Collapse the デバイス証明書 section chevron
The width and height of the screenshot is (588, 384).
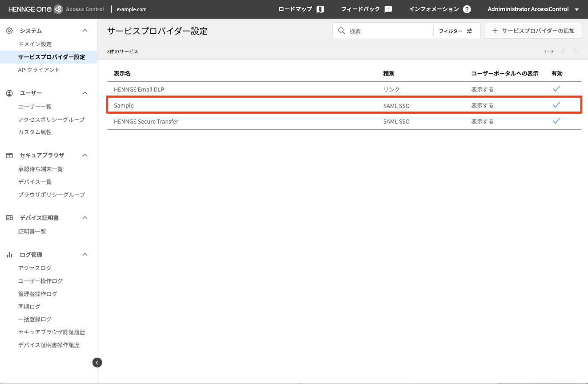(x=85, y=218)
